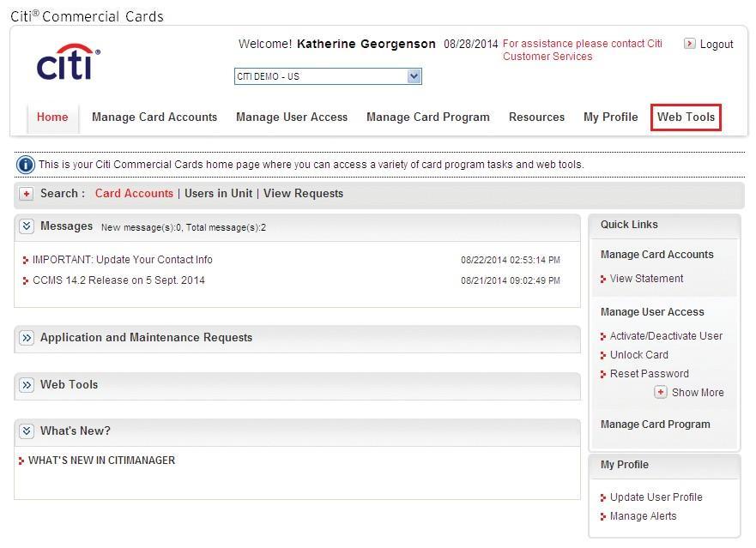Click the 08/28/2014 date text
The image size is (756, 548).
click(x=470, y=44)
